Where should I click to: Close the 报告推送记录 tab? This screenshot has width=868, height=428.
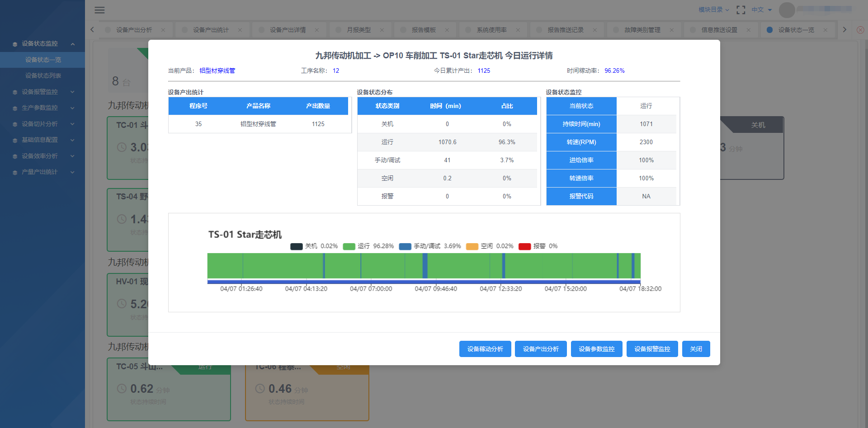click(x=595, y=30)
